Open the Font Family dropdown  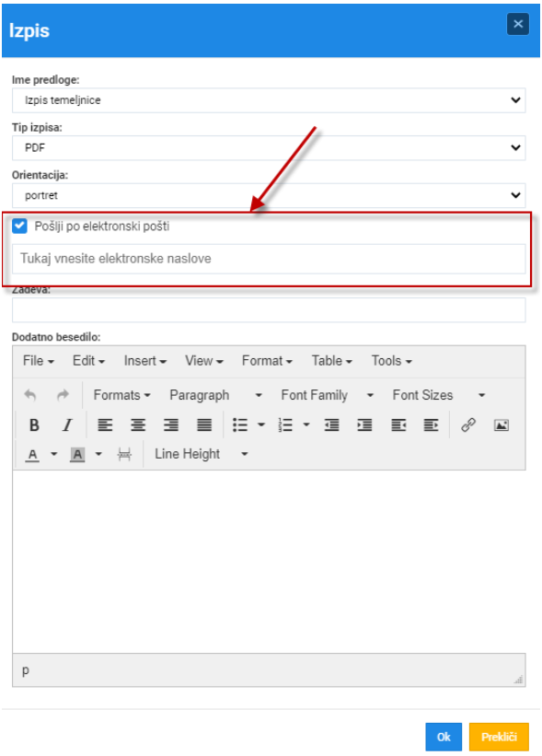327,395
